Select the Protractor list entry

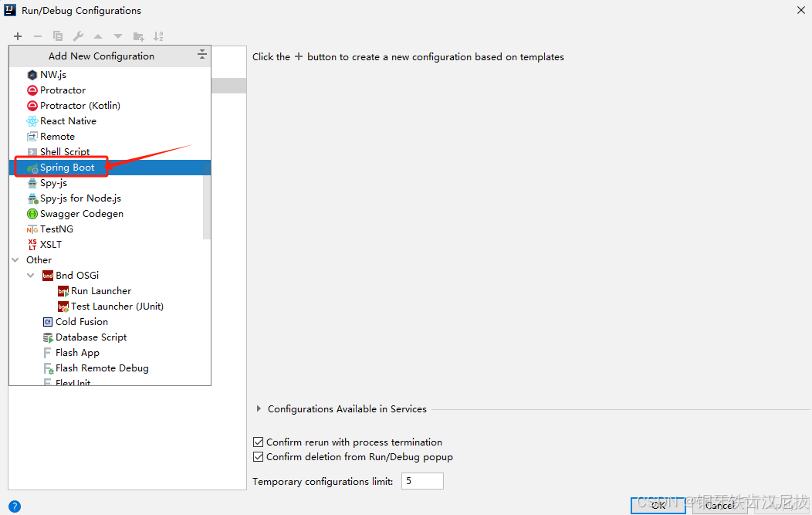click(110, 90)
